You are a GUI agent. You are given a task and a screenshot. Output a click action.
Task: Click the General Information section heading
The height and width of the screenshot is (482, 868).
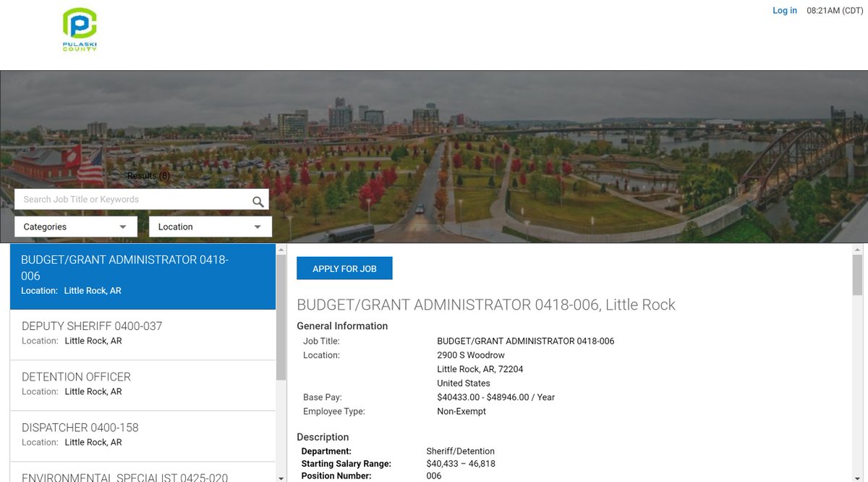point(342,326)
